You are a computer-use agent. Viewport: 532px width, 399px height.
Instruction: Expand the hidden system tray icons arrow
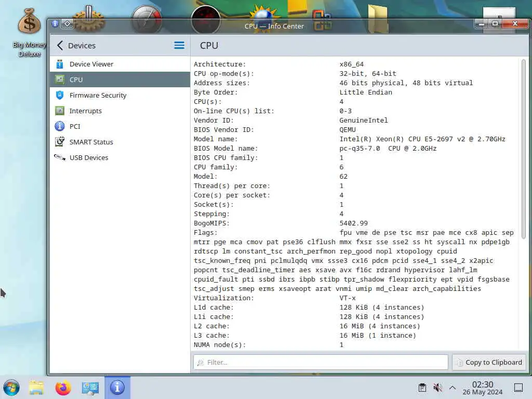point(453,388)
